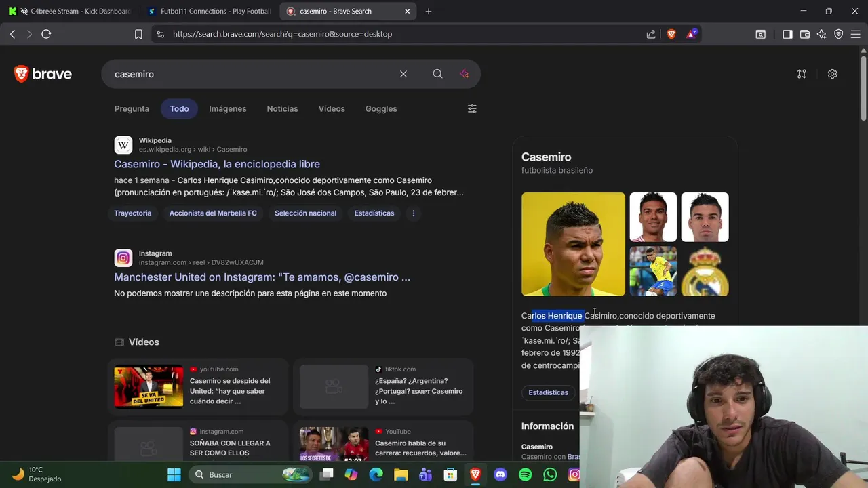This screenshot has width=868, height=488.
Task: Click the Estadísticas chip under the Wikipedia result
Action: 374,213
